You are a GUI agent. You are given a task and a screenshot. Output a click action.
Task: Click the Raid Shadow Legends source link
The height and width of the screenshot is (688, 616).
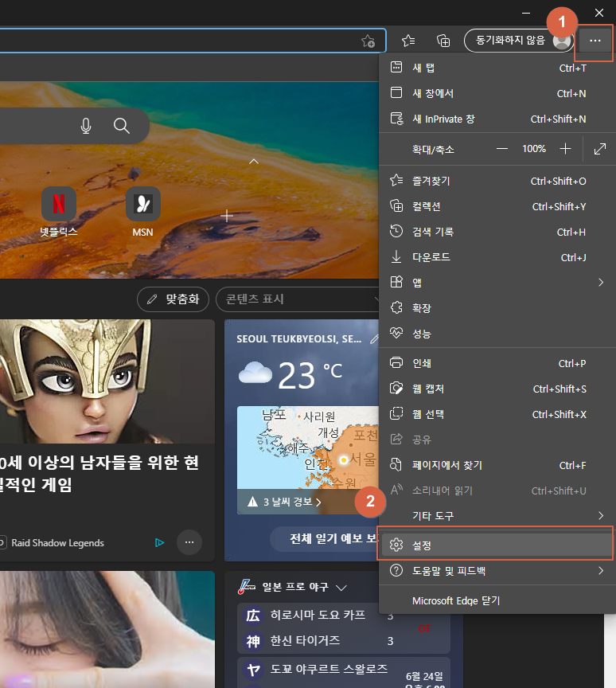[57, 543]
